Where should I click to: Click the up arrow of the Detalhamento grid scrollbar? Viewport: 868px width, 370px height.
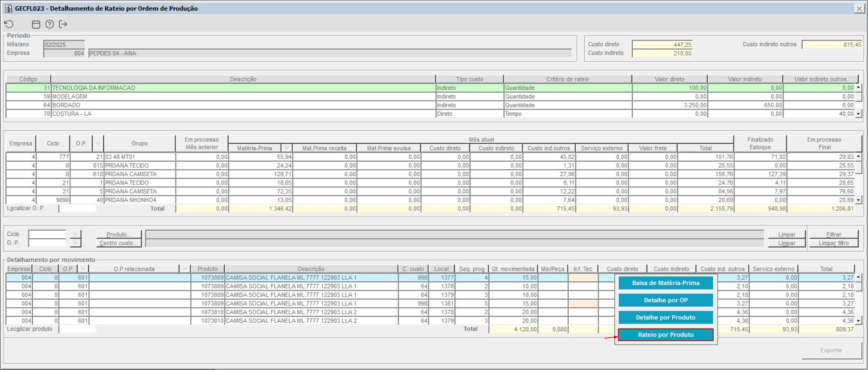(858, 277)
